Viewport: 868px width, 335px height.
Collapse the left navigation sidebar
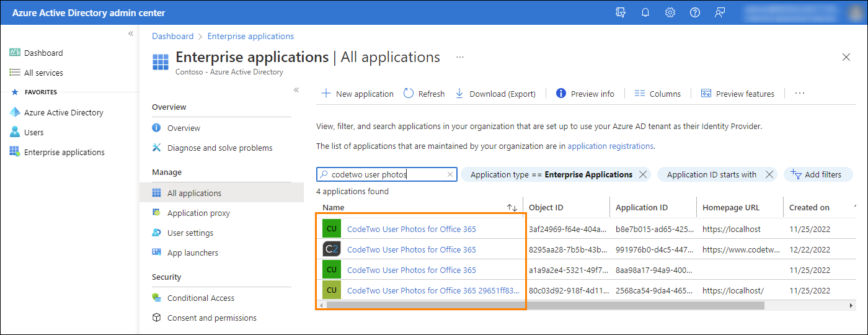pyautogui.click(x=131, y=33)
